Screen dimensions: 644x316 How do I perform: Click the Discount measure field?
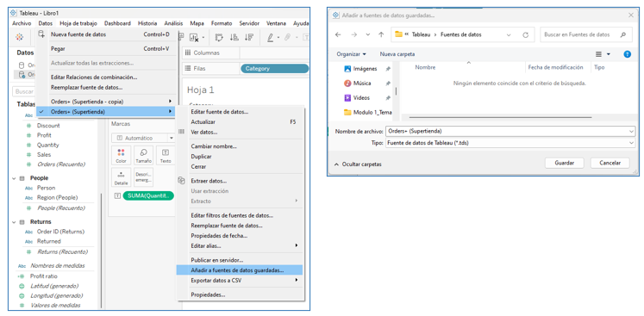[x=48, y=126]
